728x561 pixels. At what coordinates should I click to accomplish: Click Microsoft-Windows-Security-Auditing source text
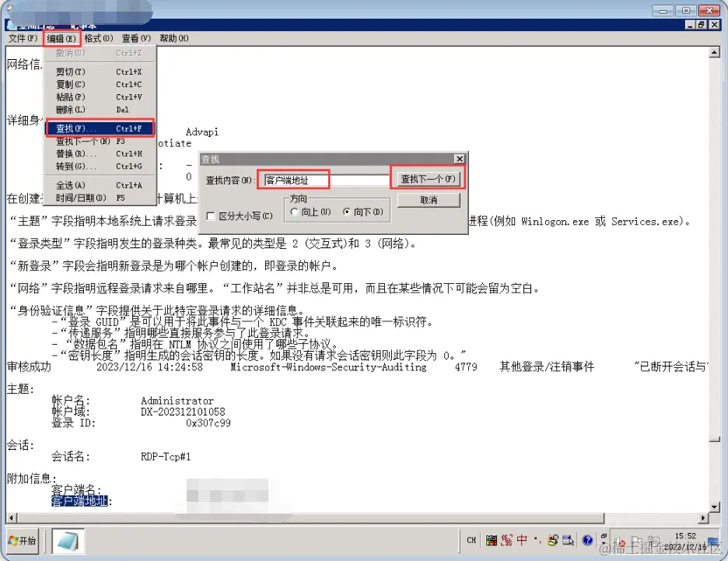pos(329,367)
